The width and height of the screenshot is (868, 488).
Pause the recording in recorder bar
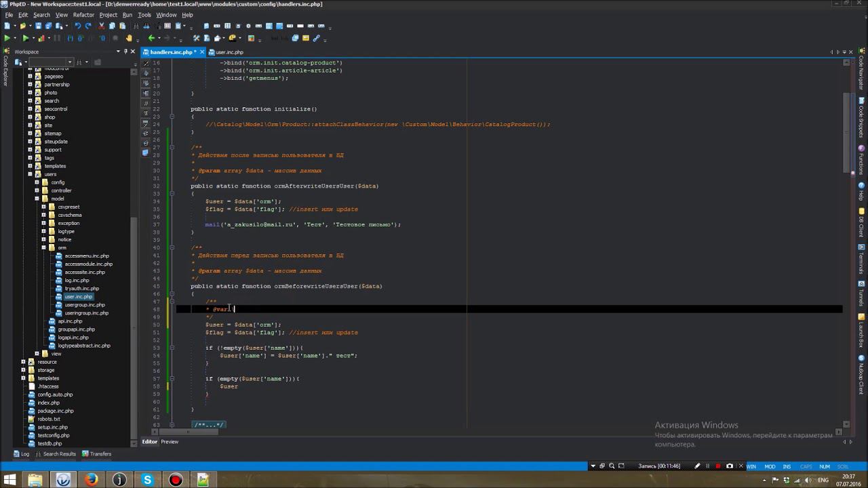point(707,466)
